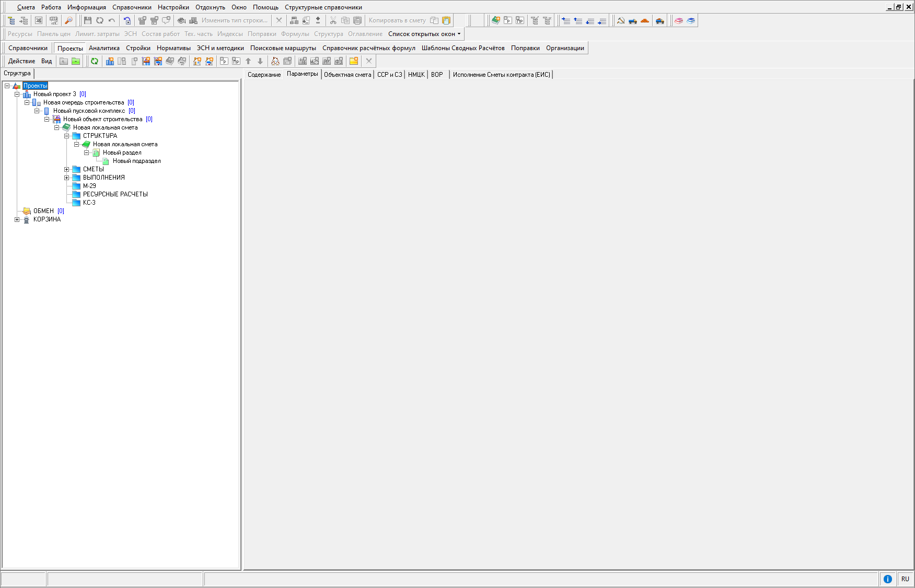Click the blue truck machinery icon
The height and width of the screenshot is (588, 915).
coord(633,20)
